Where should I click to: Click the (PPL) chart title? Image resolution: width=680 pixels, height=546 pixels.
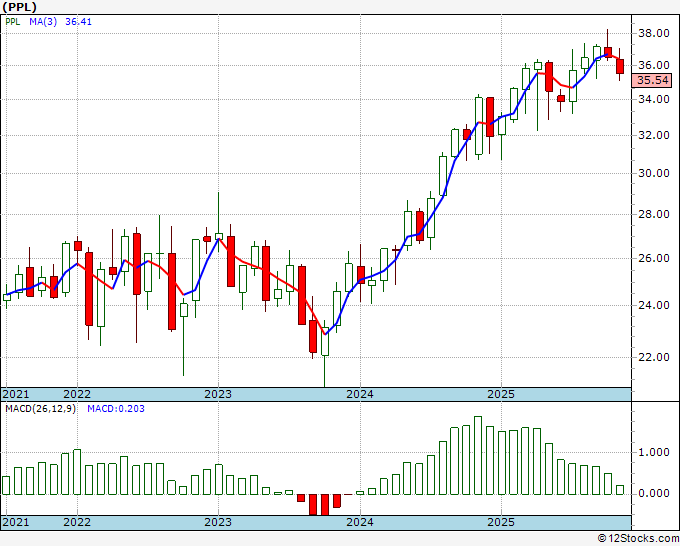point(20,7)
